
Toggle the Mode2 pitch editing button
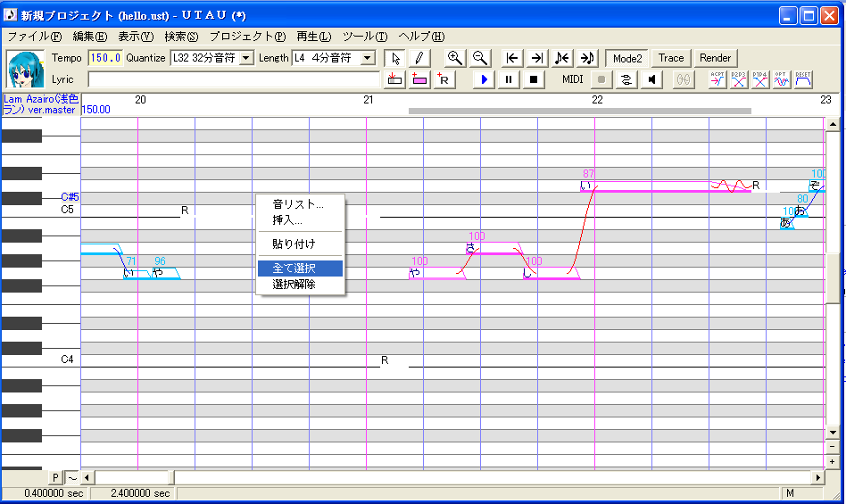(627, 58)
